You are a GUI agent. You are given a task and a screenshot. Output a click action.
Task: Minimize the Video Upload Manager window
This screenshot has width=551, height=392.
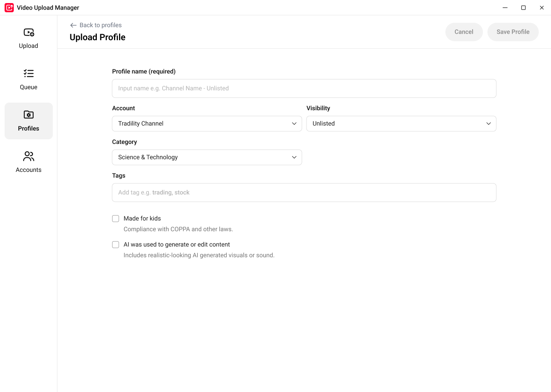pyautogui.click(x=505, y=8)
